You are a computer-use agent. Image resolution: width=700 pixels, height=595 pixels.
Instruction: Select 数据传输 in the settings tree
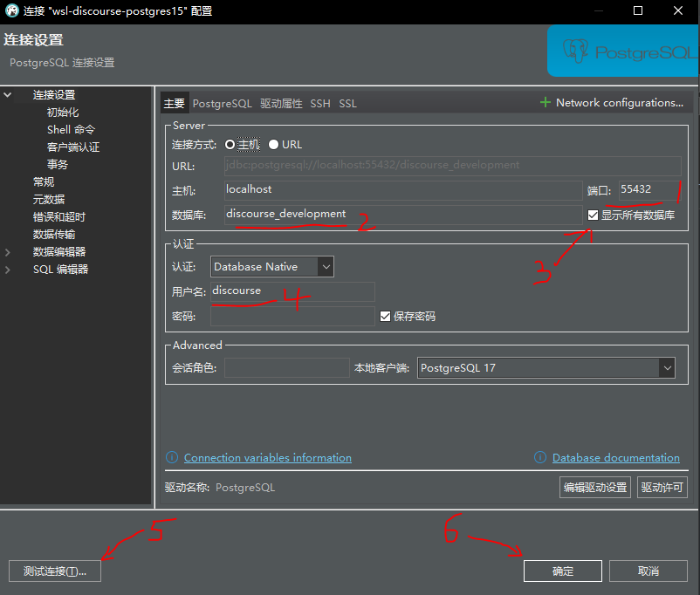tap(54, 235)
